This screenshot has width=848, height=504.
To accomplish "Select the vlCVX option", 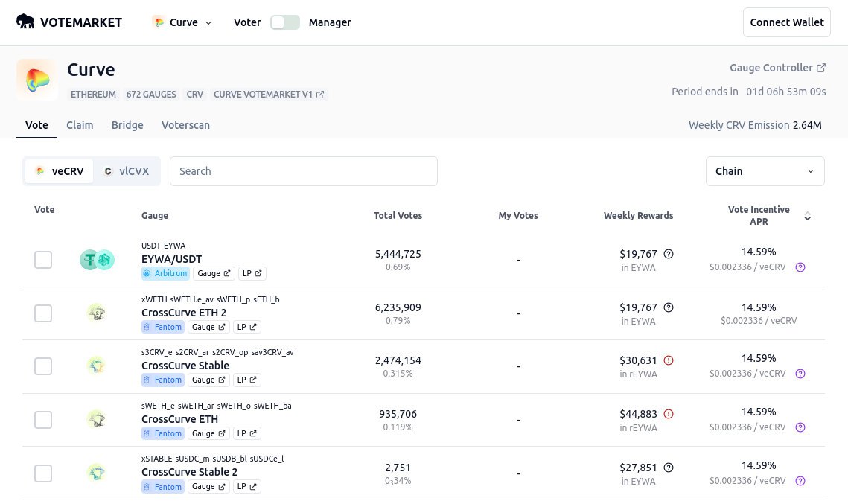I will pyautogui.click(x=126, y=171).
